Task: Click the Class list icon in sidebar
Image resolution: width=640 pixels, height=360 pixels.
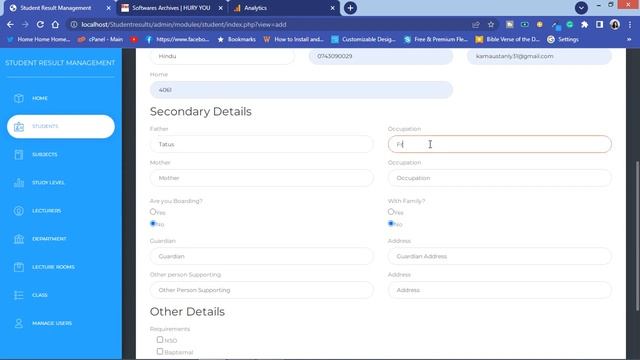Action: [x=19, y=295]
